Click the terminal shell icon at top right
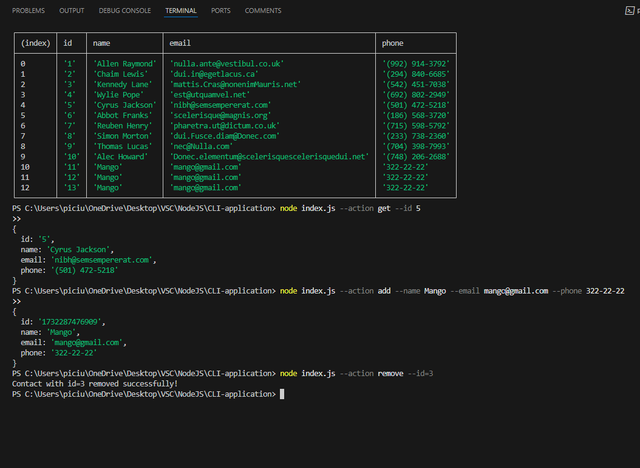Image resolution: width=640 pixels, height=468 pixels. 629,11
